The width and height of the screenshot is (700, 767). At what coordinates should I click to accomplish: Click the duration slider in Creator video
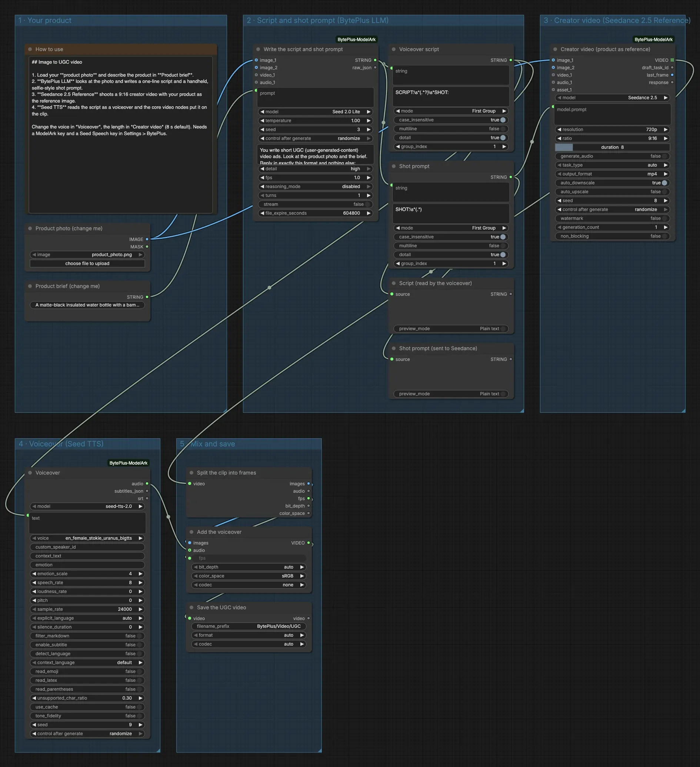point(612,147)
